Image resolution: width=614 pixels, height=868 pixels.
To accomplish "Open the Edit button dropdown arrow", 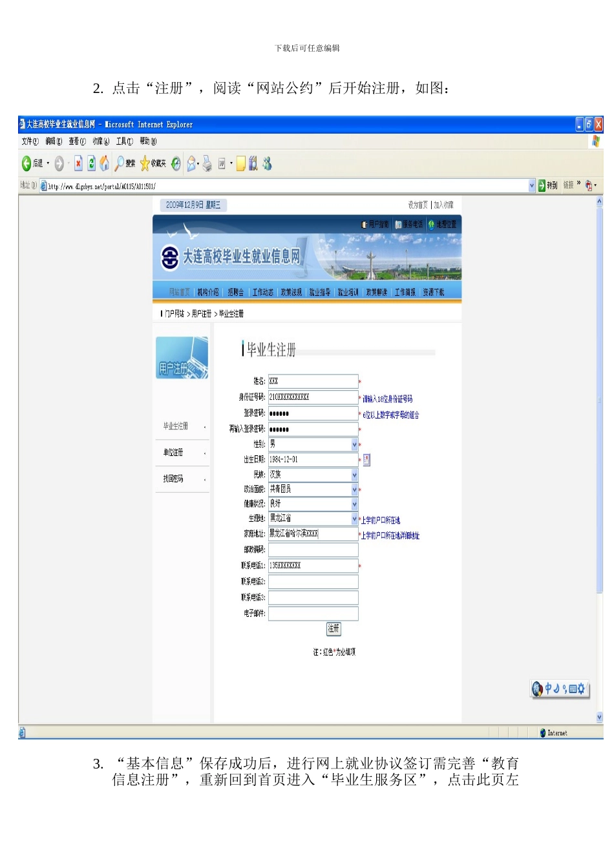I will point(231,163).
